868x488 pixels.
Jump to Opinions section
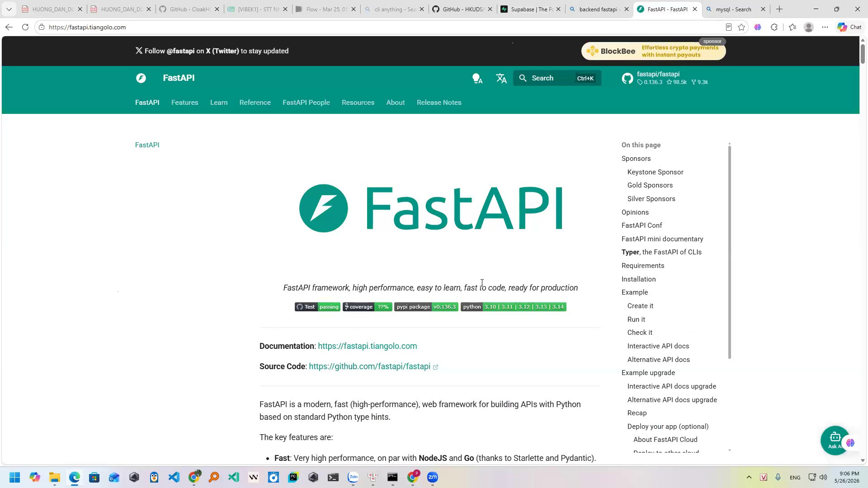(635, 212)
